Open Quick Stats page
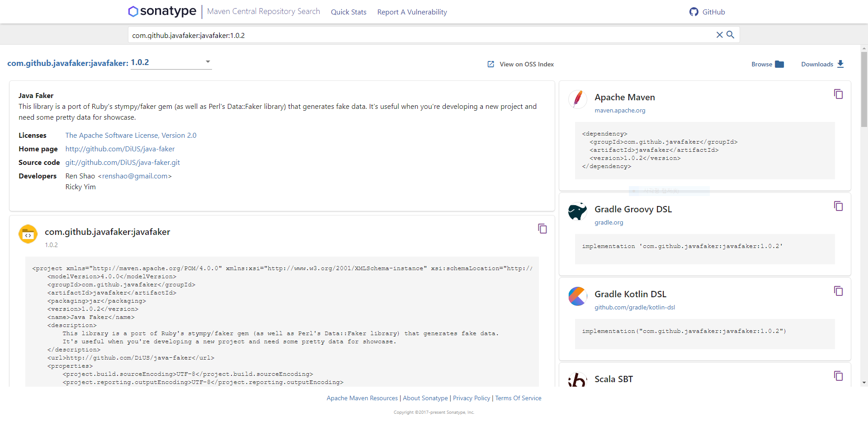 point(349,12)
